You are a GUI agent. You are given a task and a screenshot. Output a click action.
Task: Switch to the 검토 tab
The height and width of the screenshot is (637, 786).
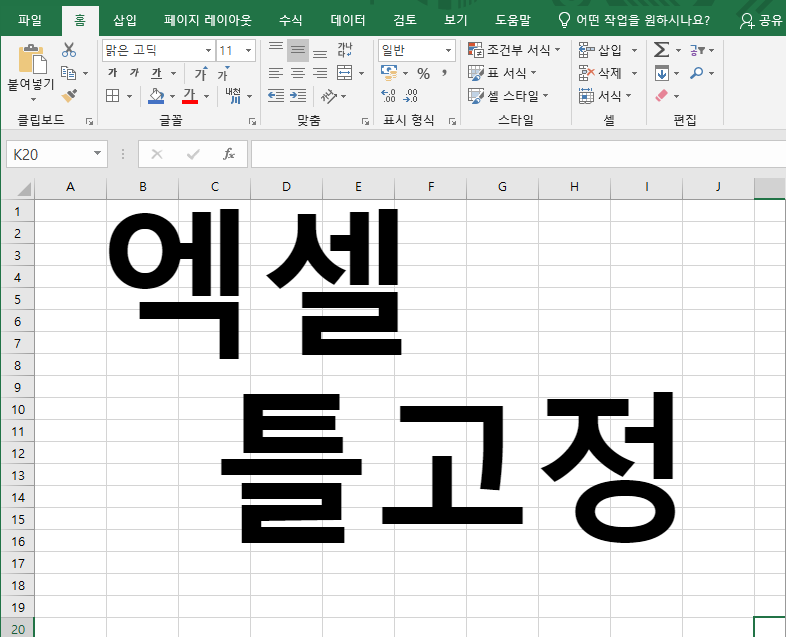tap(405, 20)
